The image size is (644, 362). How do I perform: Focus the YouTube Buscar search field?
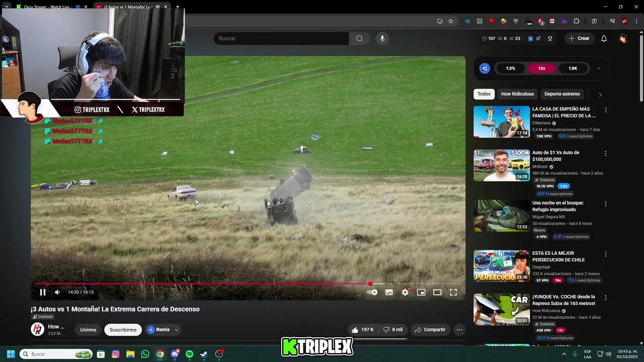coord(281,38)
